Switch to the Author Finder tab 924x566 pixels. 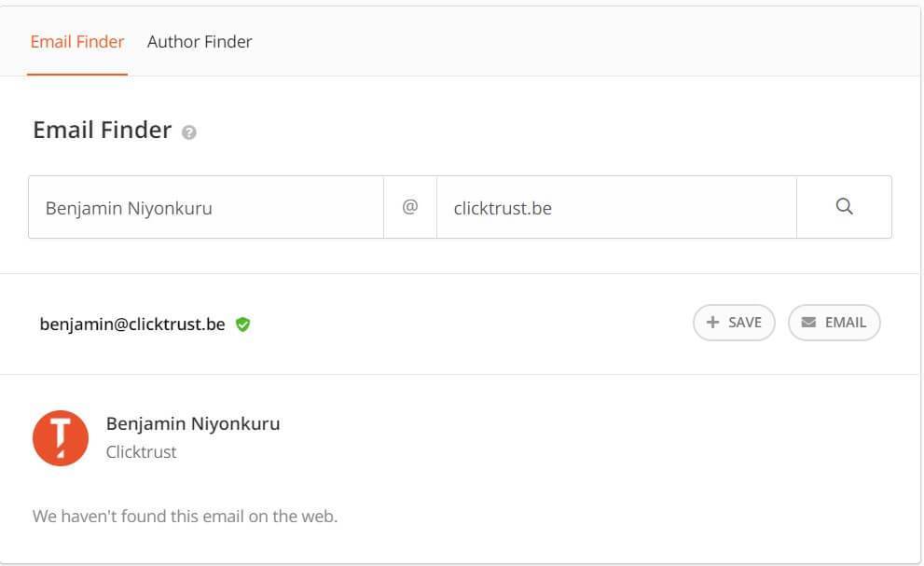point(200,42)
